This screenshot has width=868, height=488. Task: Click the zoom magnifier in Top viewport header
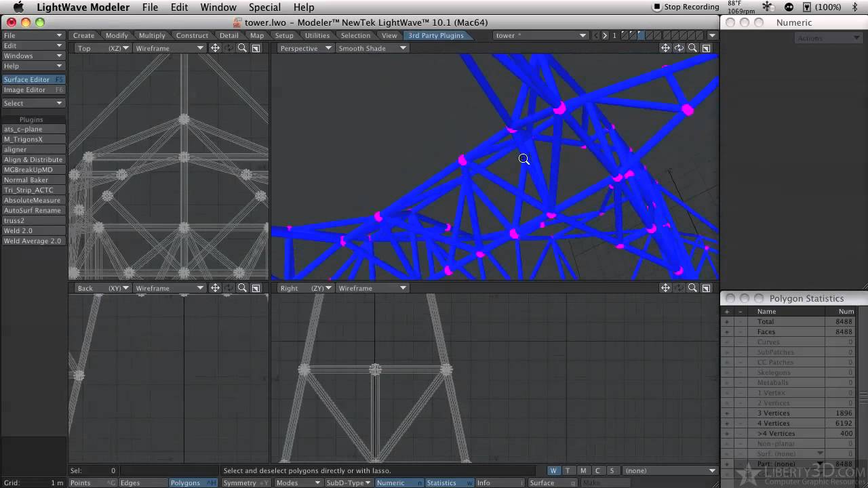pos(242,48)
